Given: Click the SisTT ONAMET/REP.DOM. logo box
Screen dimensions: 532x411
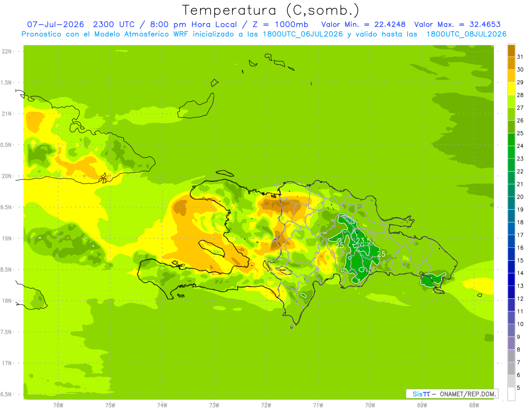Looking at the screenshot, I should (x=452, y=394).
